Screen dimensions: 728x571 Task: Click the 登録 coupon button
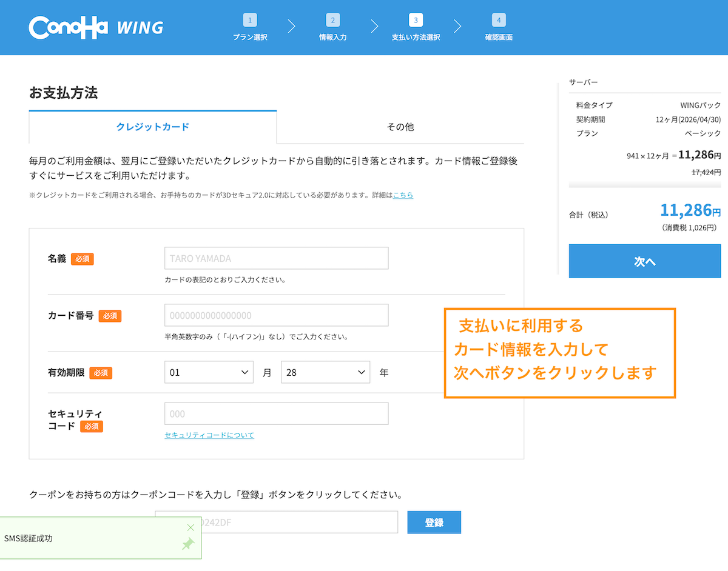[434, 523]
